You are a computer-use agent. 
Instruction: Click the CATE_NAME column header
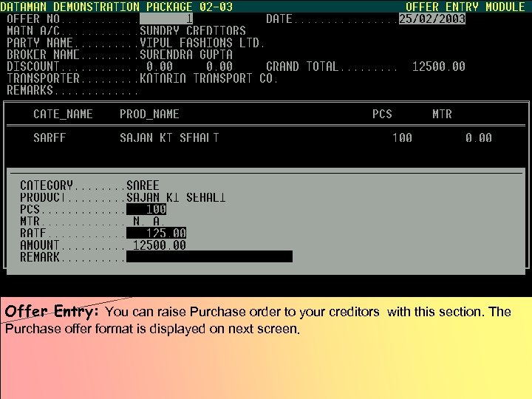(63, 114)
